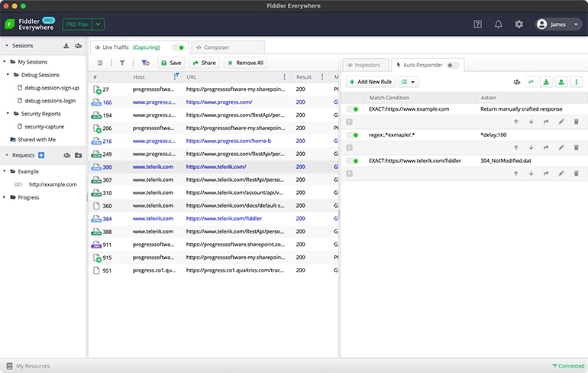This screenshot has width=588, height=373.
Task: Delete the EXACT example.com rule
Action: coord(577,122)
